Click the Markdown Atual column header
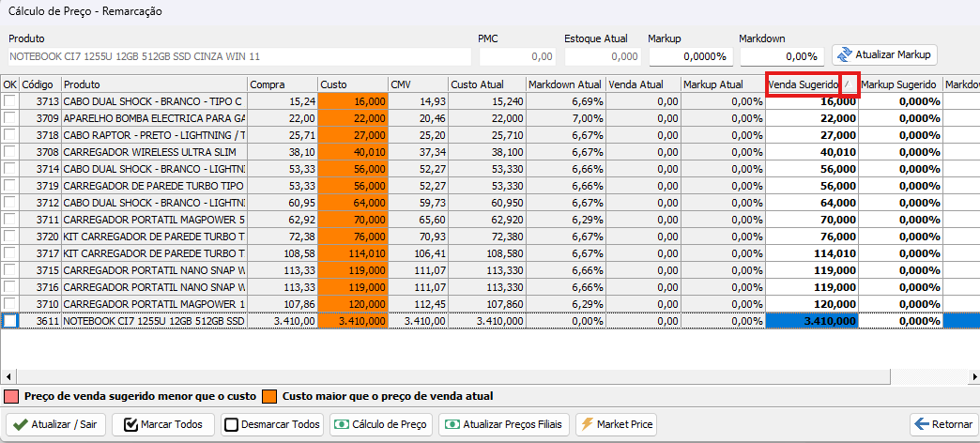The height and width of the screenshot is (443, 980). pos(564,84)
